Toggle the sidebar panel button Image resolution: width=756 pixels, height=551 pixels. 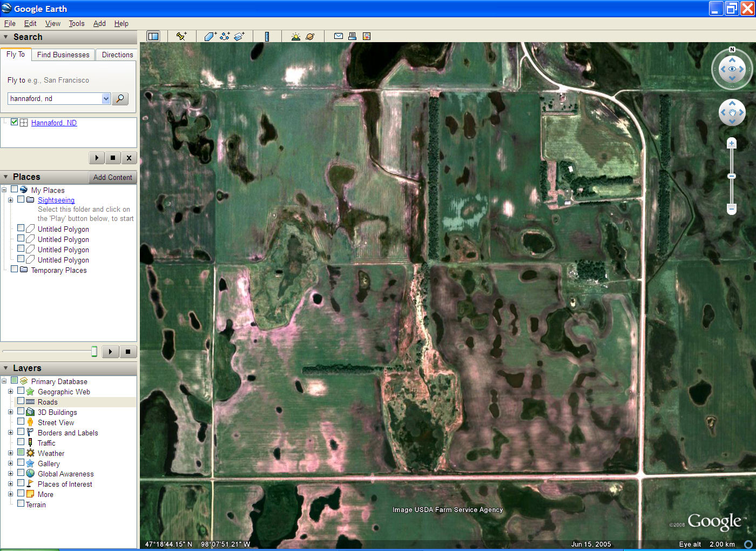tap(153, 36)
